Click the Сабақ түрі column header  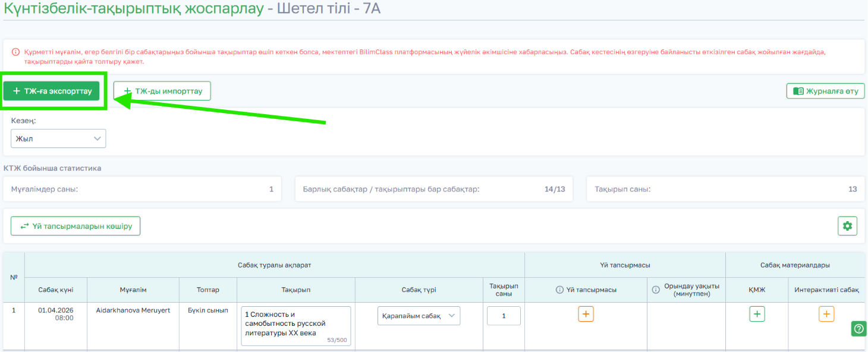pos(419,290)
